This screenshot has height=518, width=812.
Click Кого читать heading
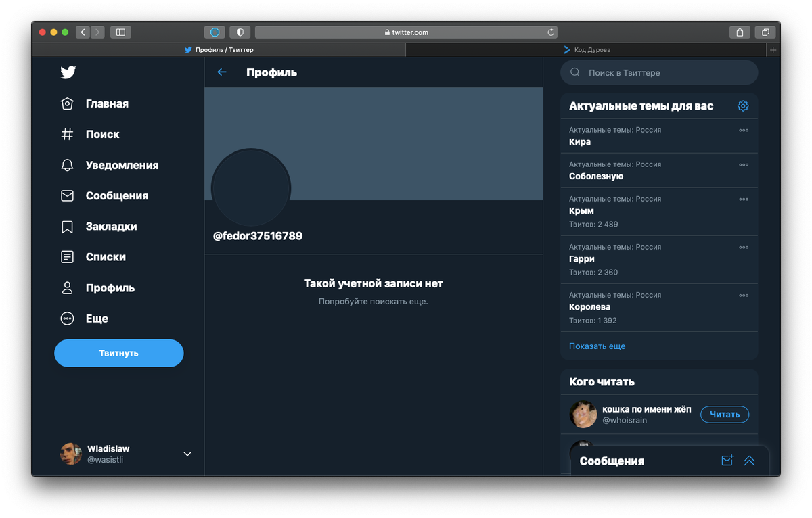602,381
